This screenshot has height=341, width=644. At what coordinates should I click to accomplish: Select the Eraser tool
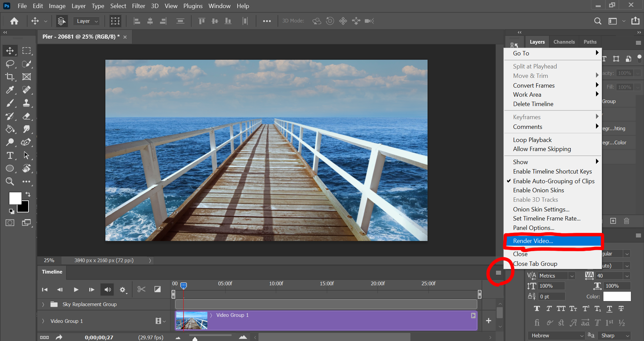coord(27,116)
